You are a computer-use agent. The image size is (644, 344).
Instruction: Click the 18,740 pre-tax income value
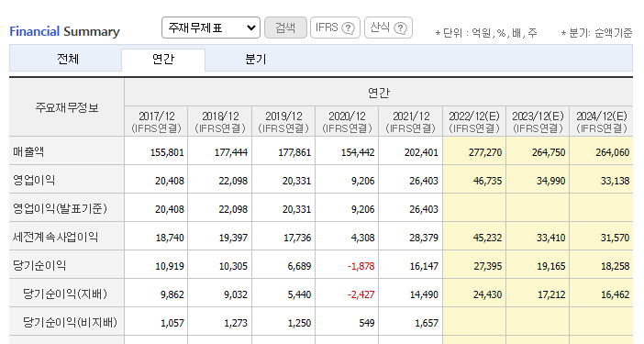point(170,238)
